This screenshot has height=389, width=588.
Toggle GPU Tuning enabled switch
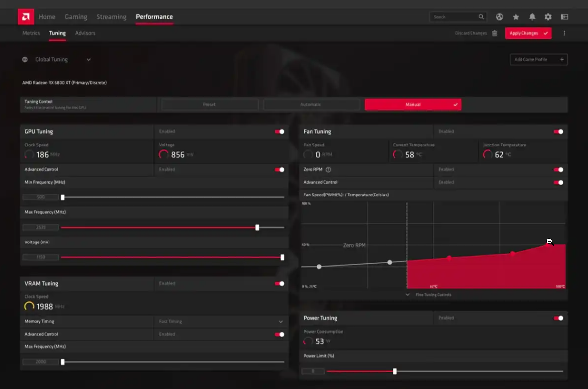tap(279, 131)
